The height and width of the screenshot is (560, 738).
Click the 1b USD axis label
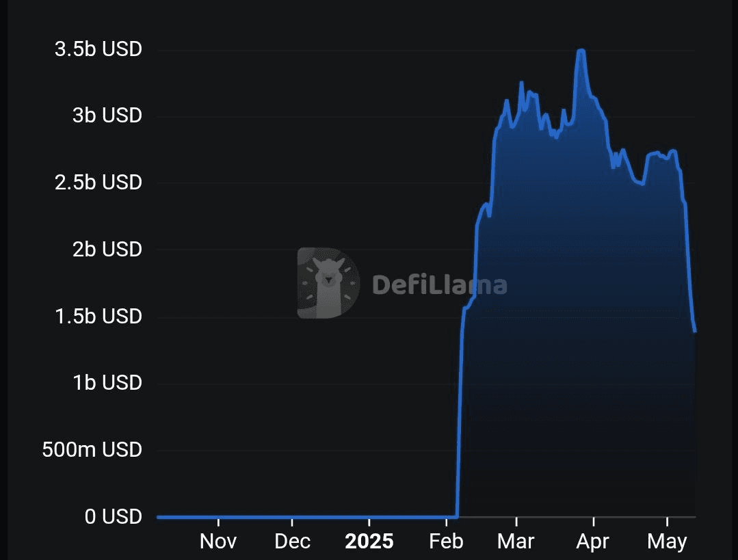(x=107, y=383)
